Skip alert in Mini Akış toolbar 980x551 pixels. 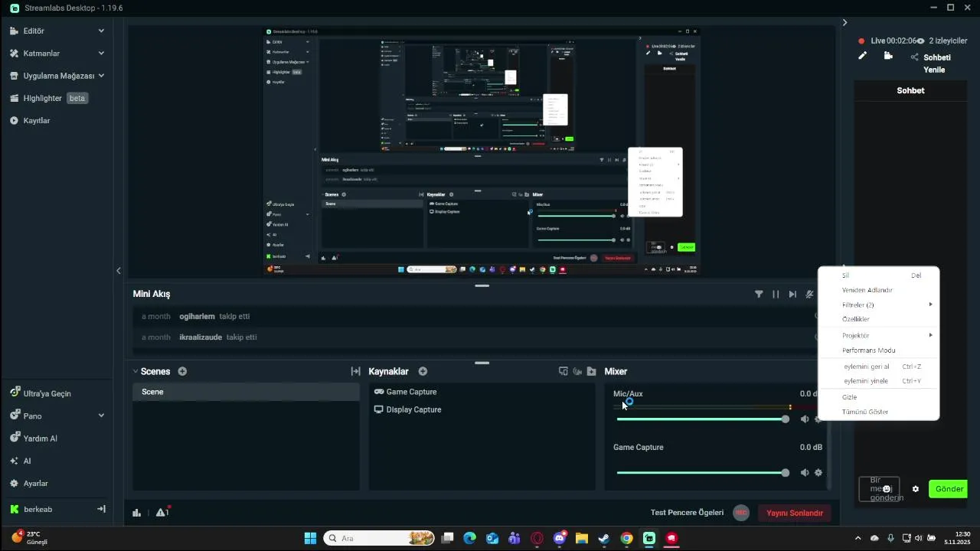792,294
